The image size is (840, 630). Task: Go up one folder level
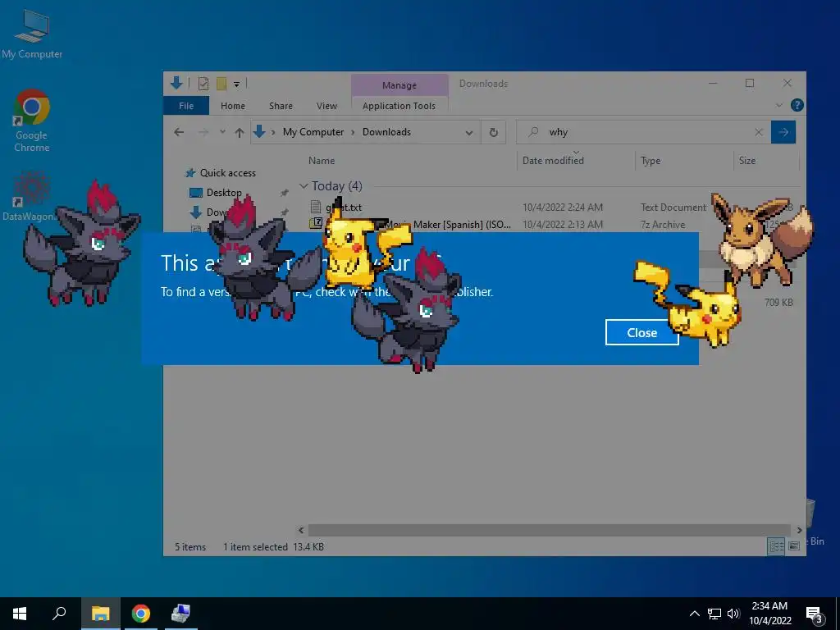240,132
